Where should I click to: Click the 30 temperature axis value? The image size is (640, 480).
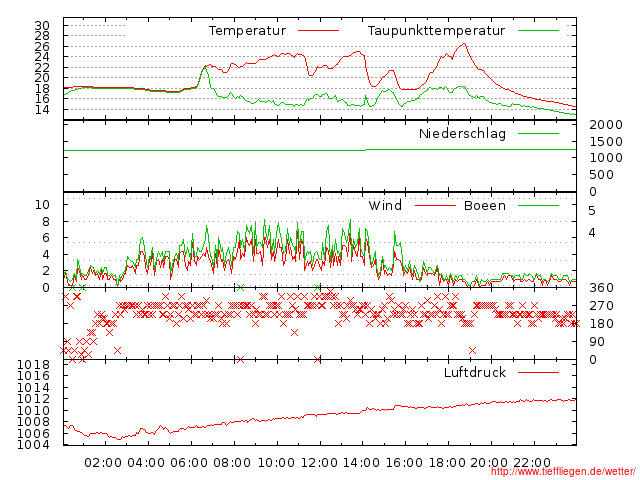tap(42, 26)
